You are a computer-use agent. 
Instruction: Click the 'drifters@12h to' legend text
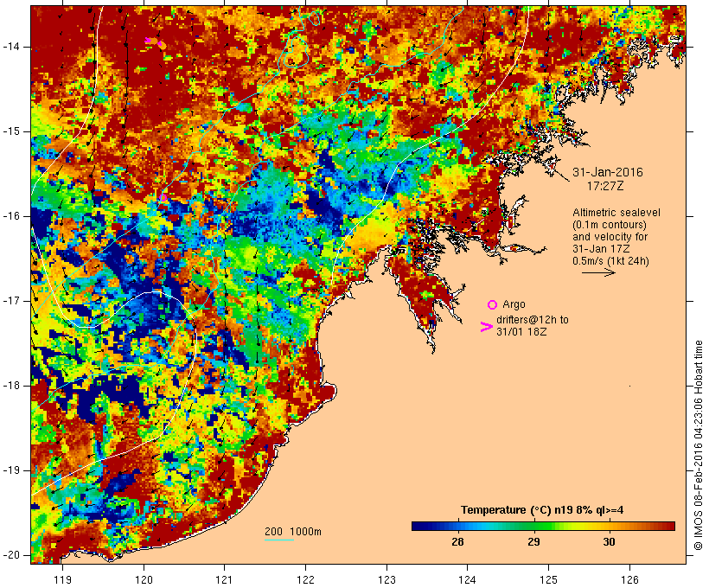(533, 320)
